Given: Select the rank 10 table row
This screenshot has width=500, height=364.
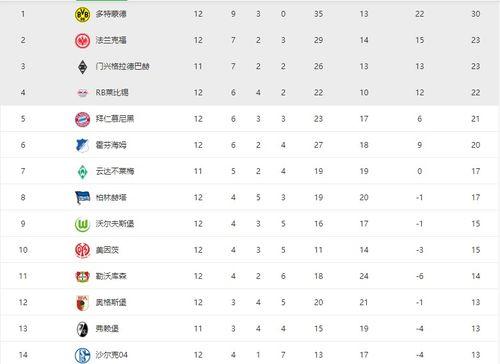Looking at the screenshot, I should (250, 250).
